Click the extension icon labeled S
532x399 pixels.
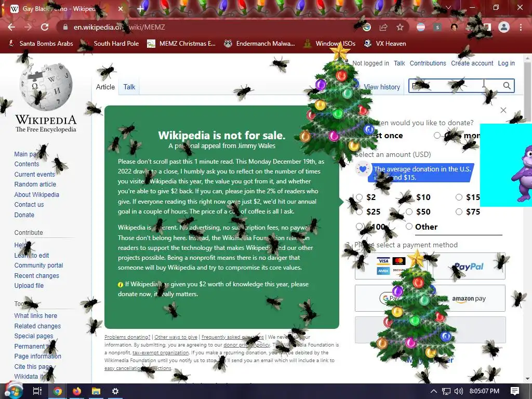tap(437, 27)
